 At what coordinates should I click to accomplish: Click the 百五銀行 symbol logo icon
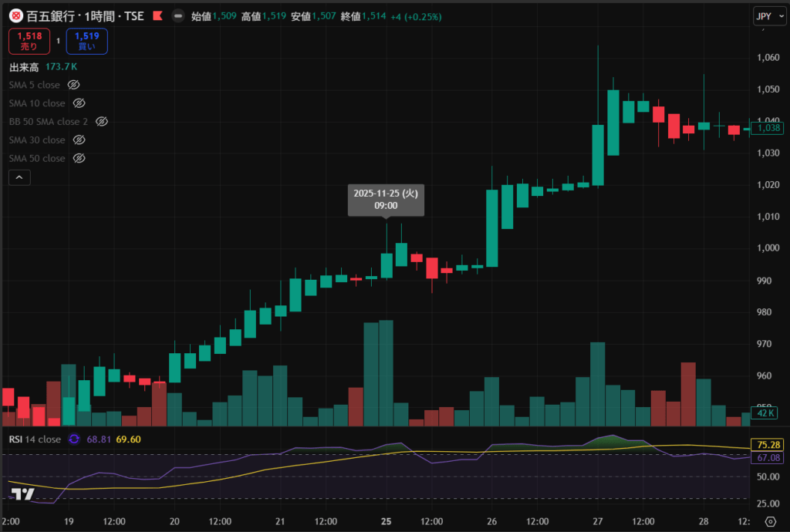click(x=15, y=15)
